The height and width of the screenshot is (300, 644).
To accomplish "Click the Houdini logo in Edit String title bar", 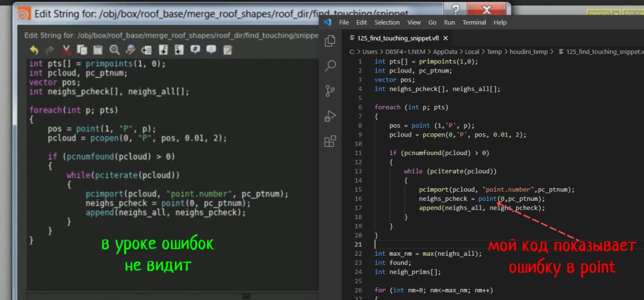I will pyautogui.click(x=23, y=13).
